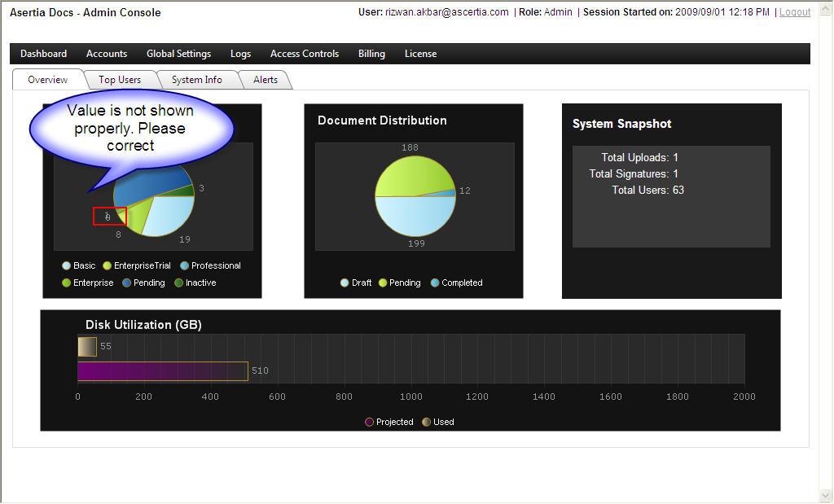This screenshot has width=834, height=504.
Task: Click the Completed legend marker
Action: [435, 283]
